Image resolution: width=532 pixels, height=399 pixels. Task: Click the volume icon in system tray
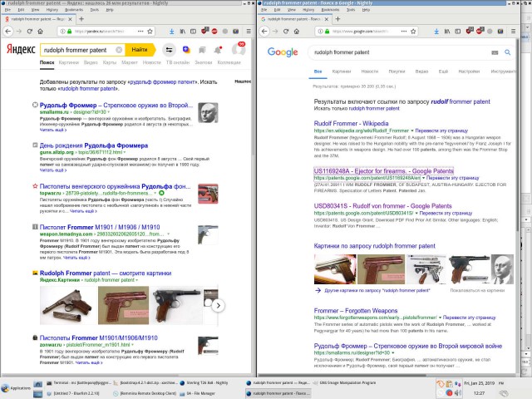pos(457,393)
